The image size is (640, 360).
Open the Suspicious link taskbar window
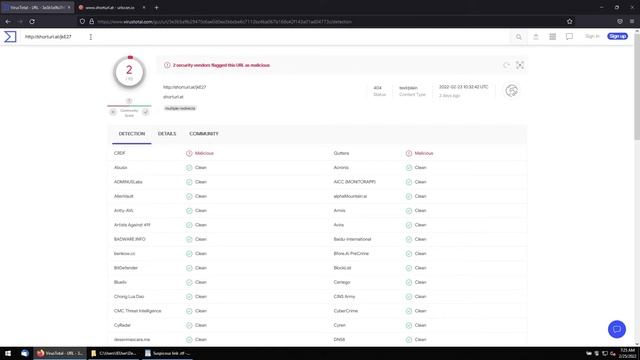(x=167, y=353)
